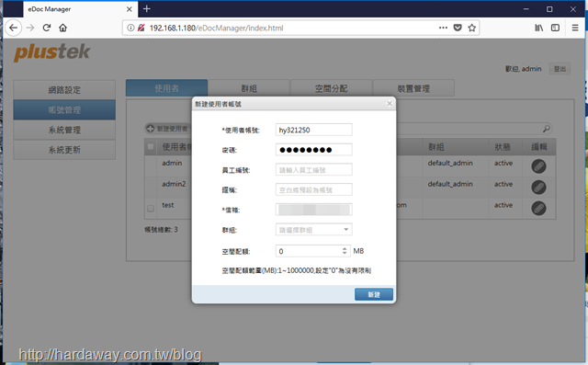
Task: Select the admin username cell
Action: tap(172, 163)
